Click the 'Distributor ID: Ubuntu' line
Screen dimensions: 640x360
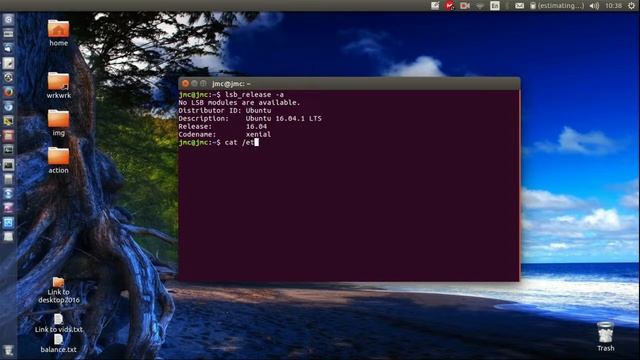click(x=225, y=111)
